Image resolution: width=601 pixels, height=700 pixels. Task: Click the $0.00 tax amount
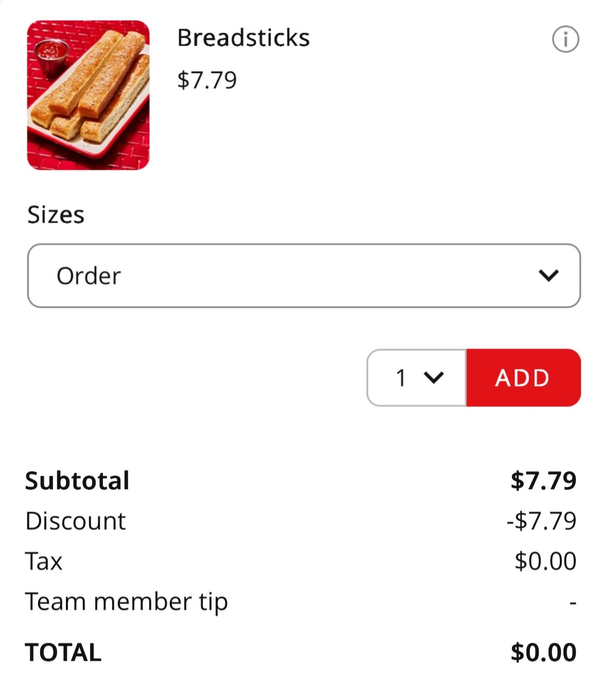545,561
